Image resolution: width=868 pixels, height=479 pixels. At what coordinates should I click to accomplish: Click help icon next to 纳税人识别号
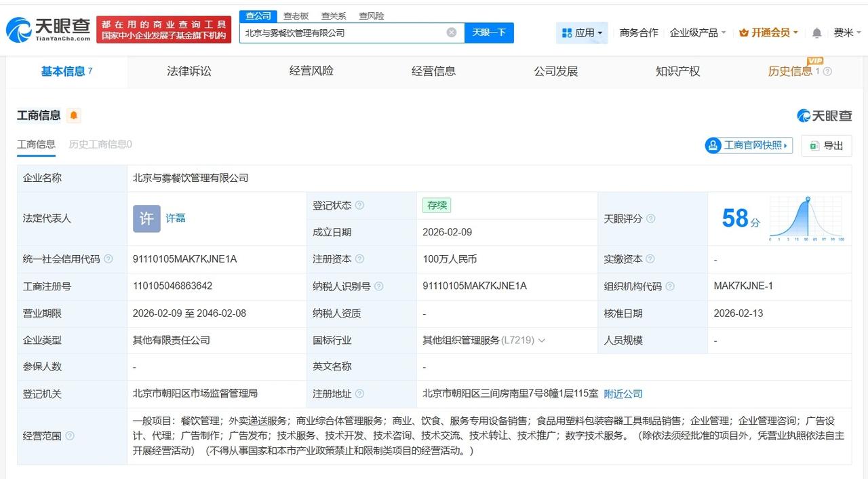(379, 286)
